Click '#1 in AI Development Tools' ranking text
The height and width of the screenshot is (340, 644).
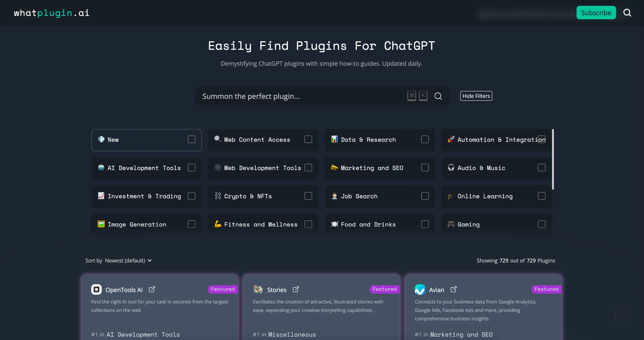click(x=135, y=335)
